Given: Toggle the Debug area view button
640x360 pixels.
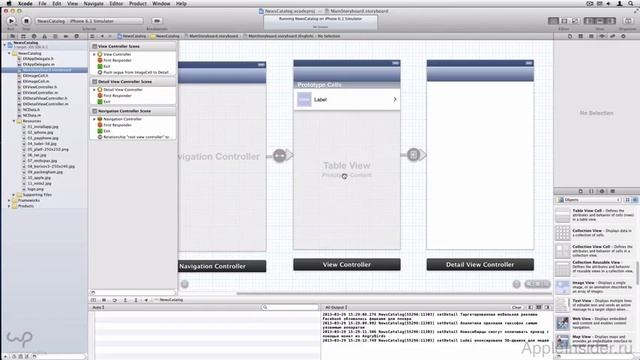Looking at the screenshot, I should 600,21.
